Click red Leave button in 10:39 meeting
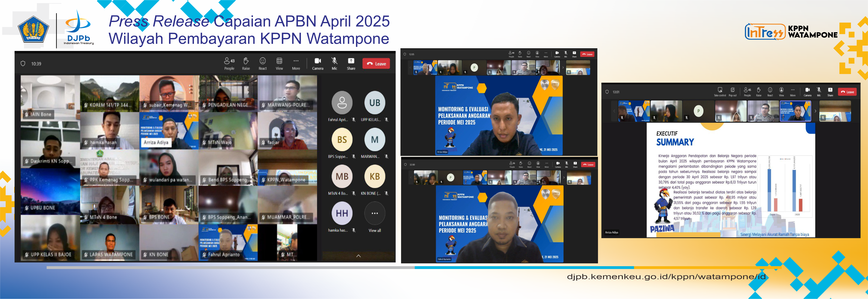The image size is (868, 299). pos(376,64)
